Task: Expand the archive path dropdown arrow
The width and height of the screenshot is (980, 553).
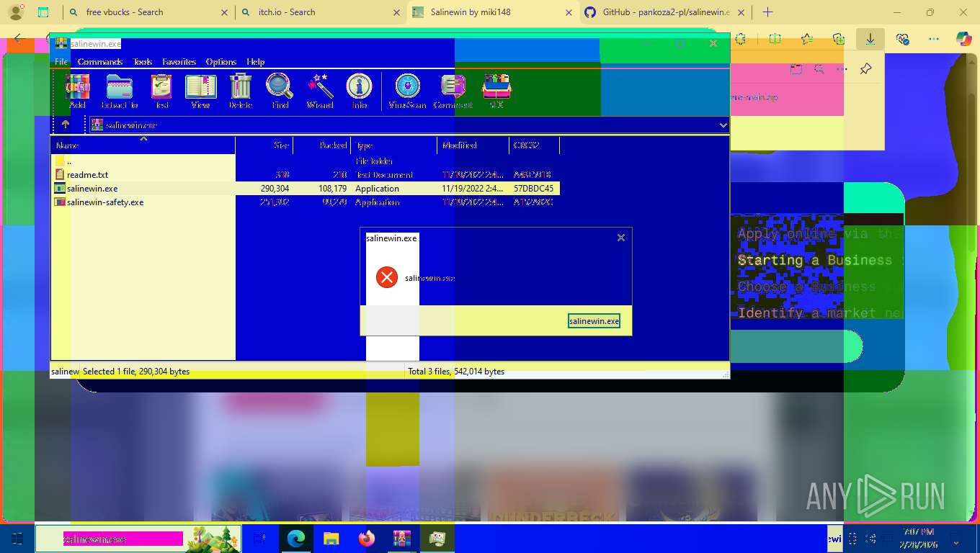Action: coord(723,125)
